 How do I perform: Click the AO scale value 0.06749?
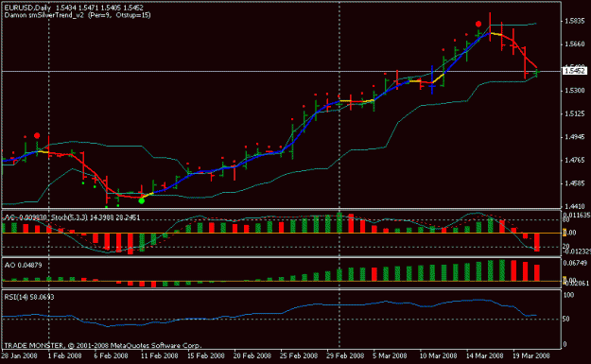(x=575, y=263)
